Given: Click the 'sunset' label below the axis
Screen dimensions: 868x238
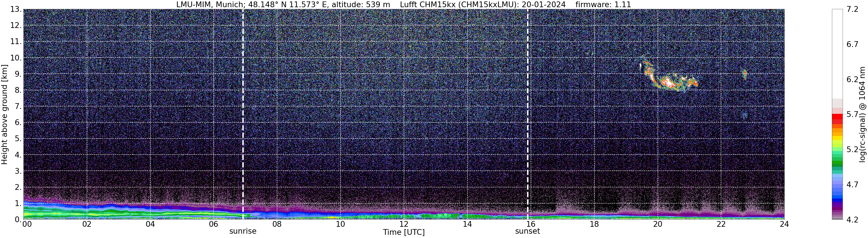Looking at the screenshot, I should 527,231.
